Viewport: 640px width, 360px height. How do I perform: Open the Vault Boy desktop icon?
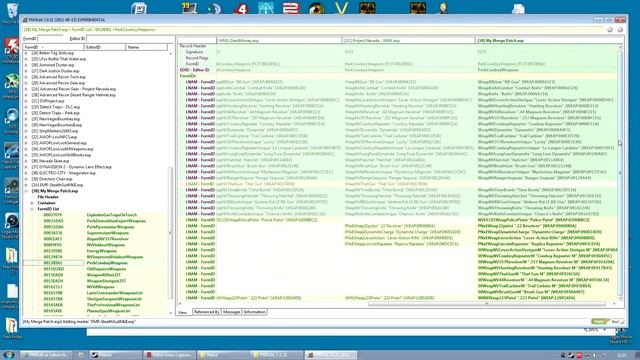pos(443,8)
